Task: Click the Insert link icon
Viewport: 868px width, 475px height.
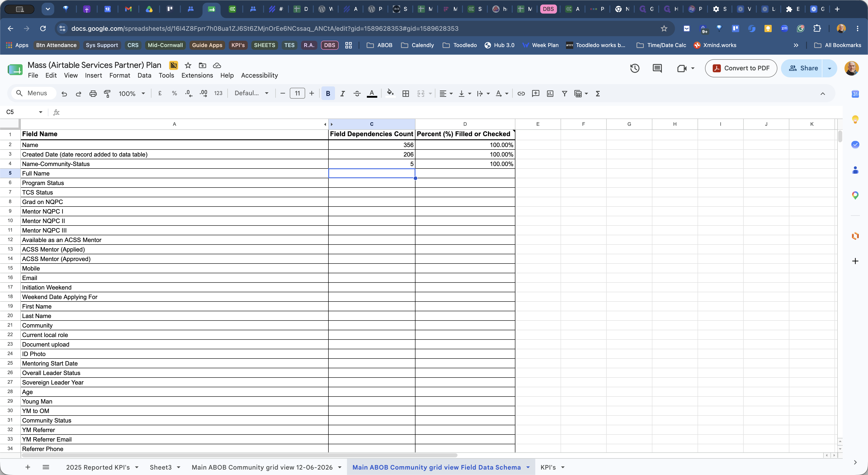Action: click(x=521, y=94)
